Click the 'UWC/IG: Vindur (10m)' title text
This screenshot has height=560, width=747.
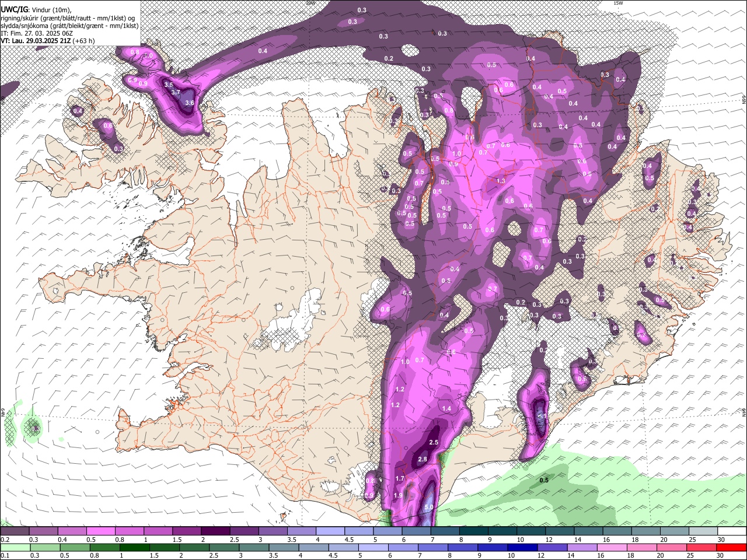click(36, 10)
